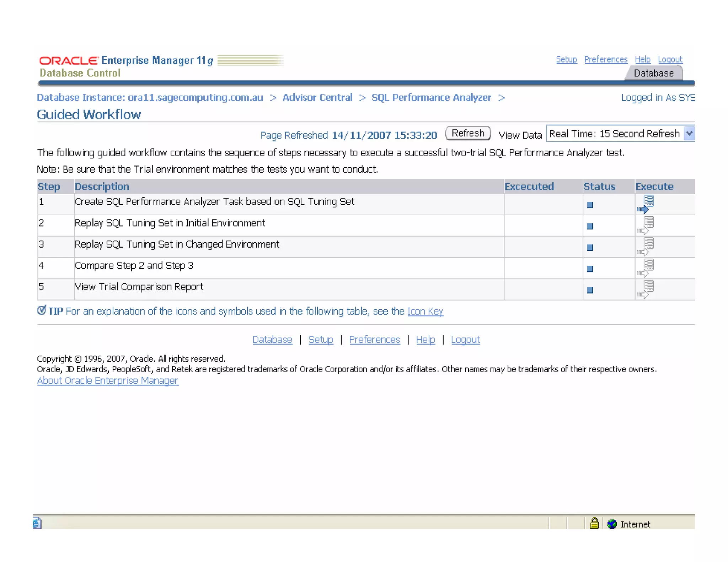Navigate to Advisor Central breadcrumb

pyautogui.click(x=317, y=97)
